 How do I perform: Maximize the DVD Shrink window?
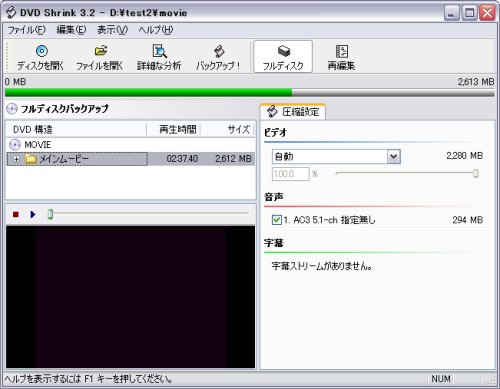click(470, 13)
